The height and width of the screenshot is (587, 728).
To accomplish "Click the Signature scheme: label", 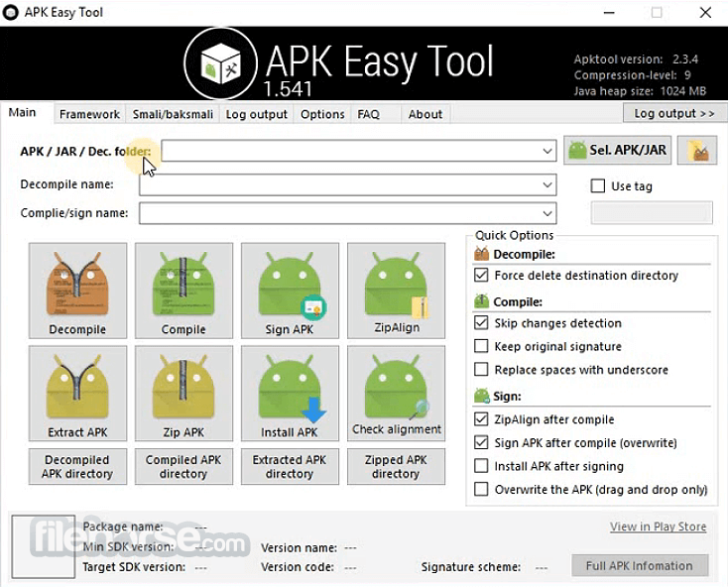I will pos(471,567).
